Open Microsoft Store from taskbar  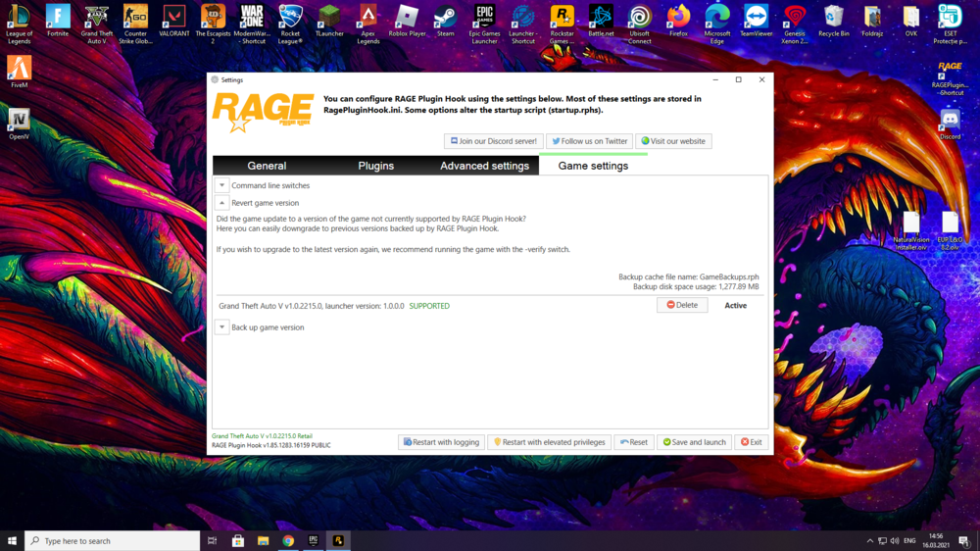238,541
